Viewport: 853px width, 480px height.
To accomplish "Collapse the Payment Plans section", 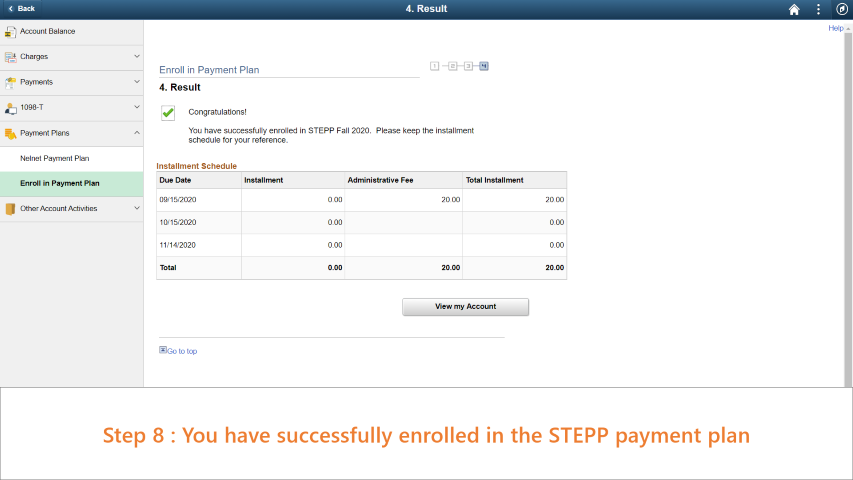I will (x=137, y=133).
